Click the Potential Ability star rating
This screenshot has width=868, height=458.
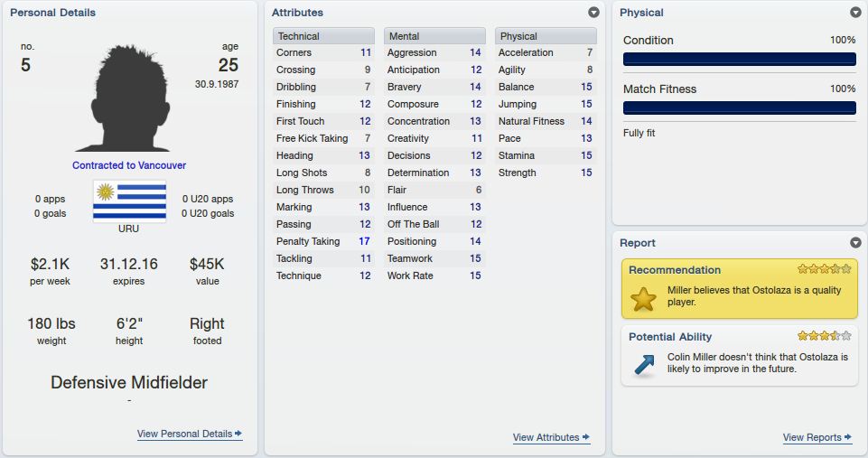coord(825,336)
